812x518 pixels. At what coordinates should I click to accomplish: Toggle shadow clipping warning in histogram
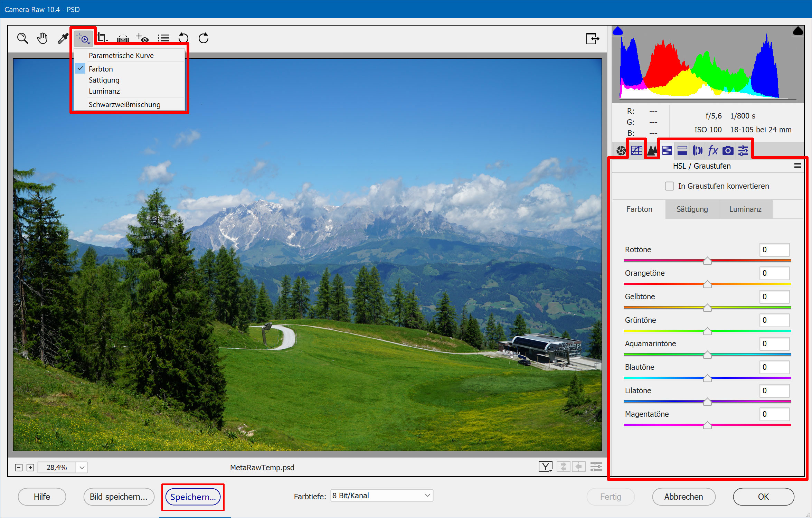pos(618,31)
